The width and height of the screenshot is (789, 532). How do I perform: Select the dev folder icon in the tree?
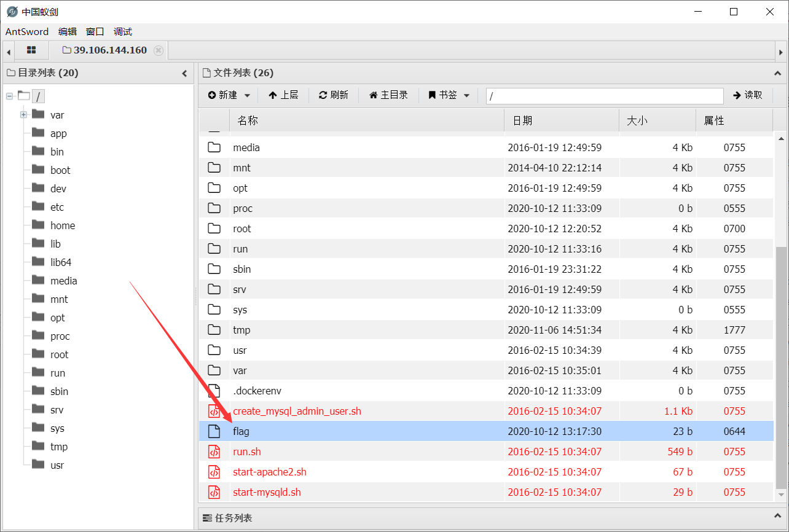(39, 188)
